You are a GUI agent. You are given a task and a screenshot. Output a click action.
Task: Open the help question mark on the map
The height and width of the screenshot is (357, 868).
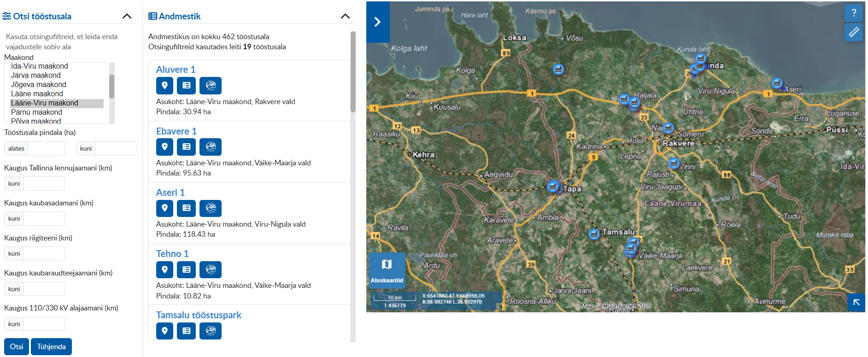(854, 13)
